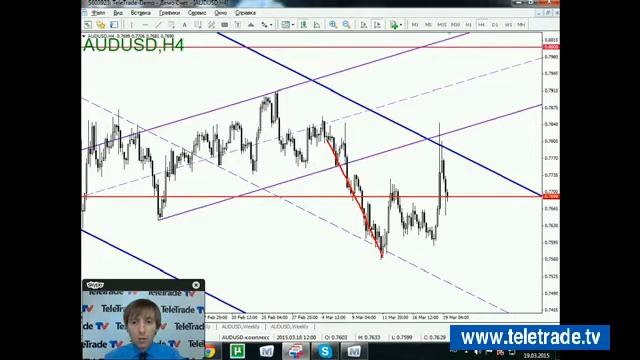This screenshot has height=360, width=640.
Task: Select the text 'A' drawing tool
Action: coord(184,25)
